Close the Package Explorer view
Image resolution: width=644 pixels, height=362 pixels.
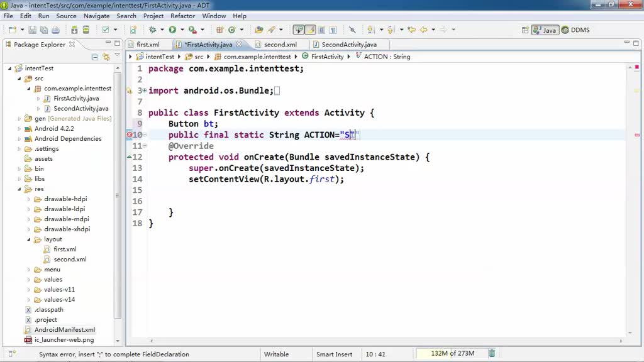click(72, 45)
